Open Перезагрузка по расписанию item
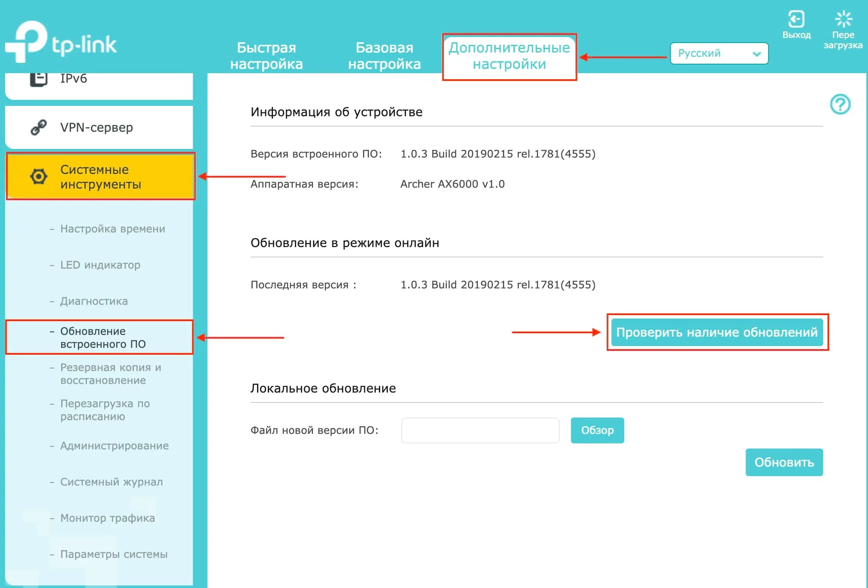Screen dimensions: 868x588 [x=105, y=410]
